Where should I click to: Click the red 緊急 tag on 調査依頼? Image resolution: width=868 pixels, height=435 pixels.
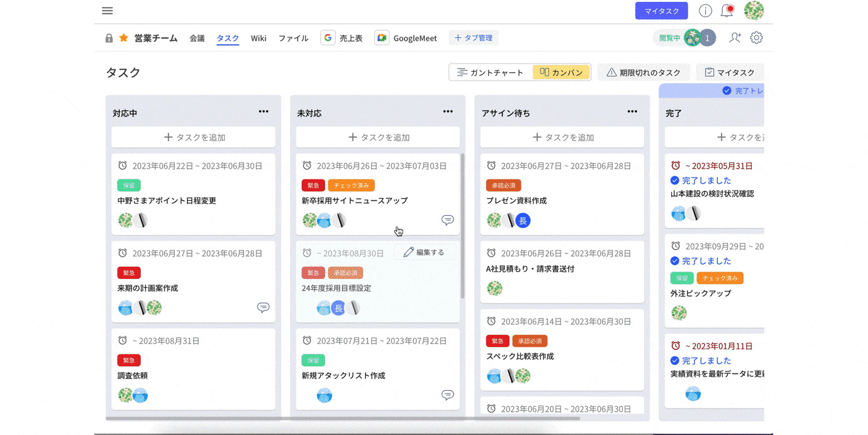point(129,360)
